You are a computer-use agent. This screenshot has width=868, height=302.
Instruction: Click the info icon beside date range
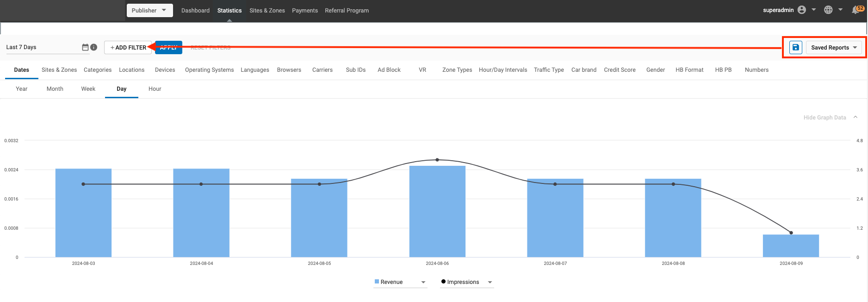94,47
